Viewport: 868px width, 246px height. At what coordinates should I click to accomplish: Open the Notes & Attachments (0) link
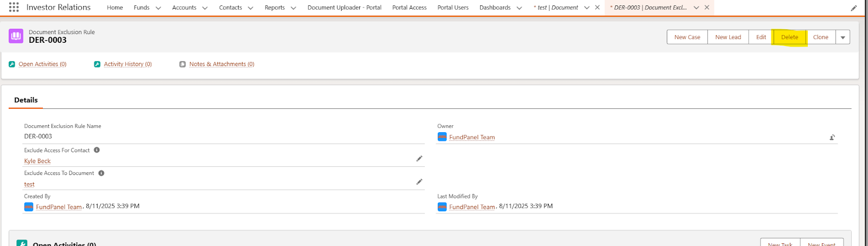pos(222,64)
